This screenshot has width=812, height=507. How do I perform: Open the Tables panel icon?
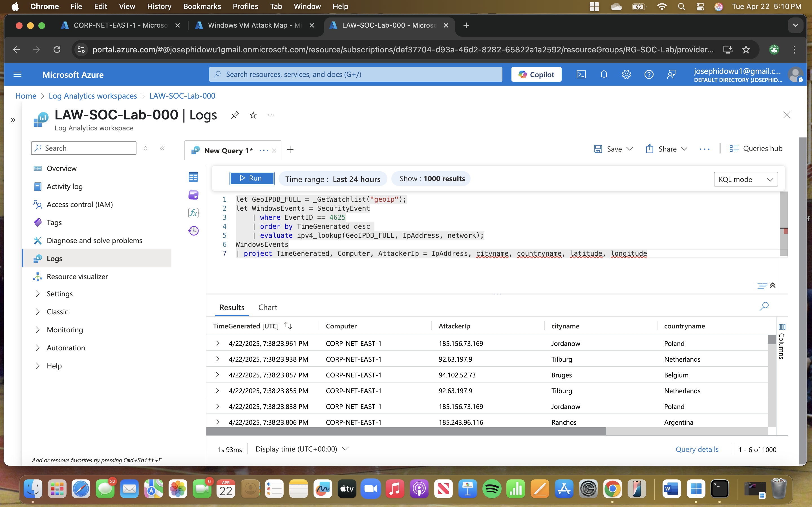[193, 177]
